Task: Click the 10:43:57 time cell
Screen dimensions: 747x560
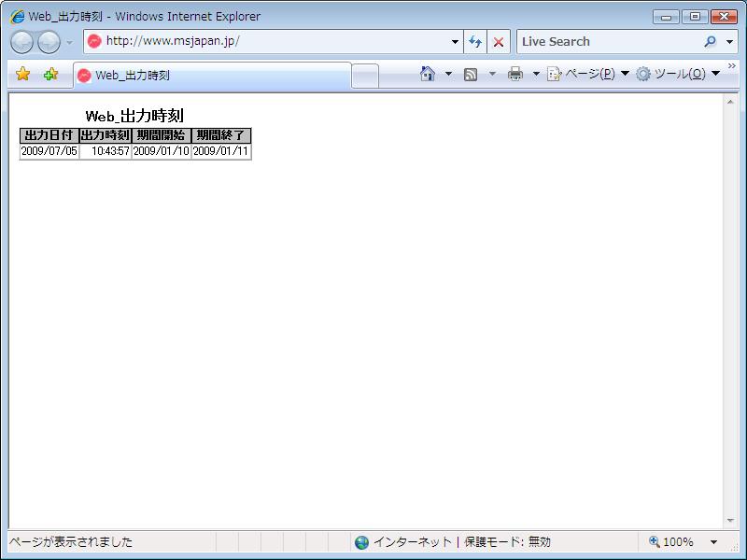Action: 106,151
